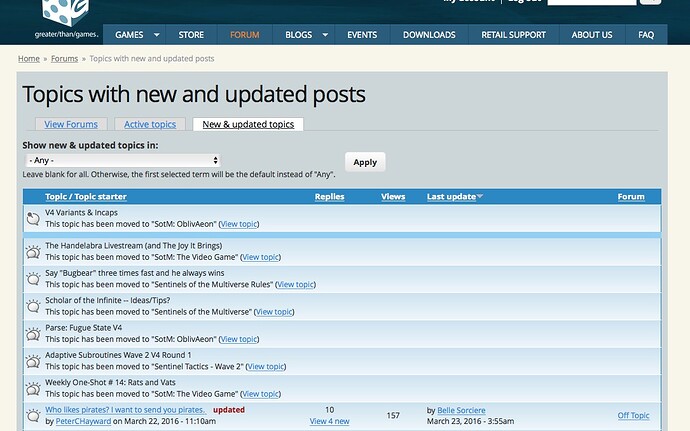Click the topic icon beside Who likes pirates
This screenshot has height=431, width=690.
click(x=33, y=416)
